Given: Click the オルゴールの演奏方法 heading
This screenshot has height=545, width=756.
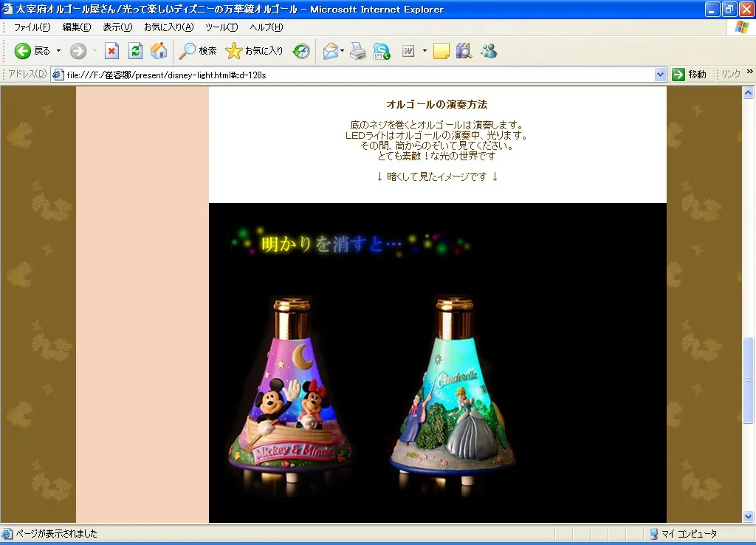Looking at the screenshot, I should tap(437, 104).
